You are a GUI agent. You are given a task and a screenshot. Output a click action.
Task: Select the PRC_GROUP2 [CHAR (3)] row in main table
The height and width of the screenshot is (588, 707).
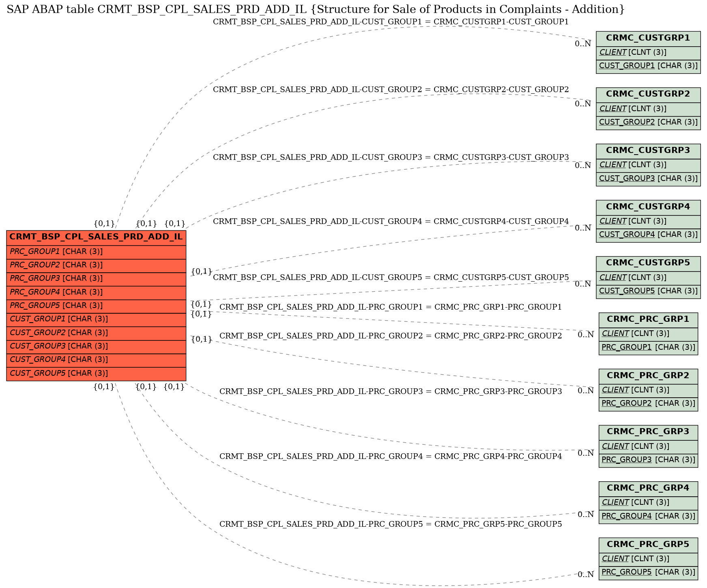point(96,265)
